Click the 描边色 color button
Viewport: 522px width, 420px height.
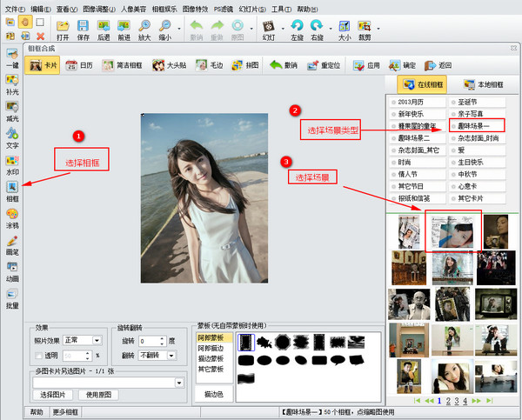coord(214,395)
